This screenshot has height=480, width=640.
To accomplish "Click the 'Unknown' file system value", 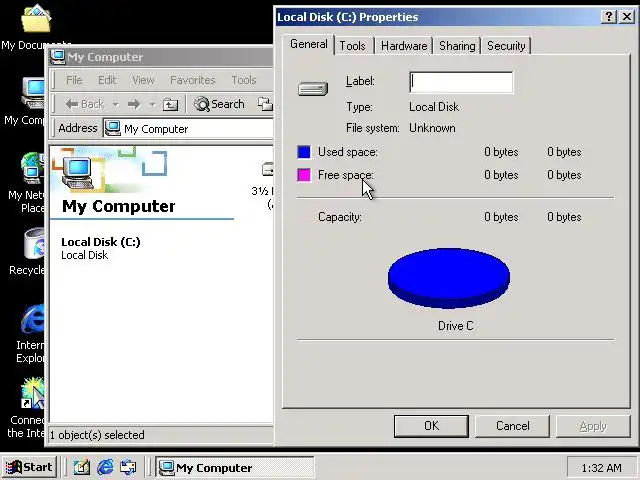I will coord(432,128).
